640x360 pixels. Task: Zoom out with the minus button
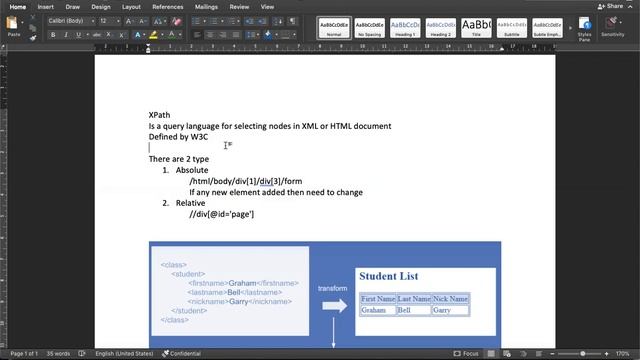click(x=552, y=353)
